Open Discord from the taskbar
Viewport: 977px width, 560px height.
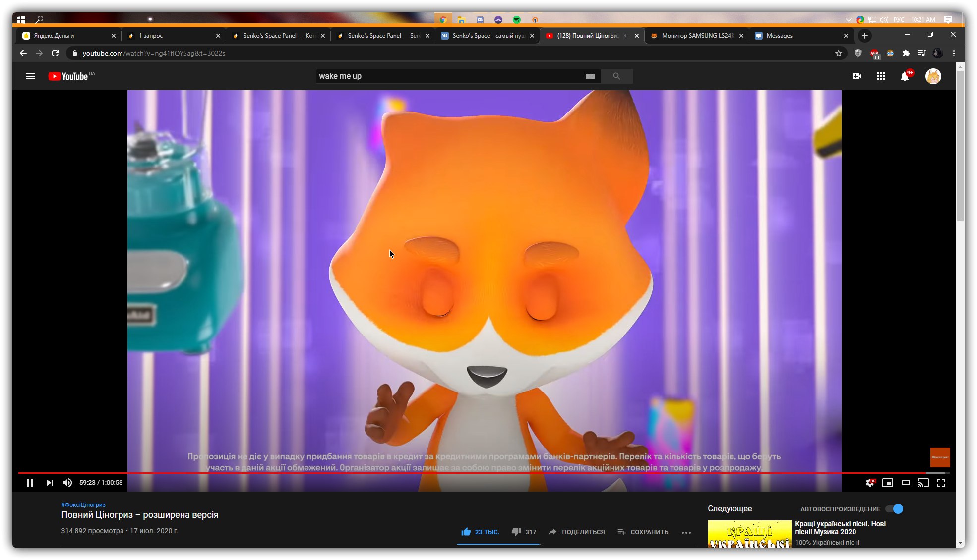[x=480, y=20]
